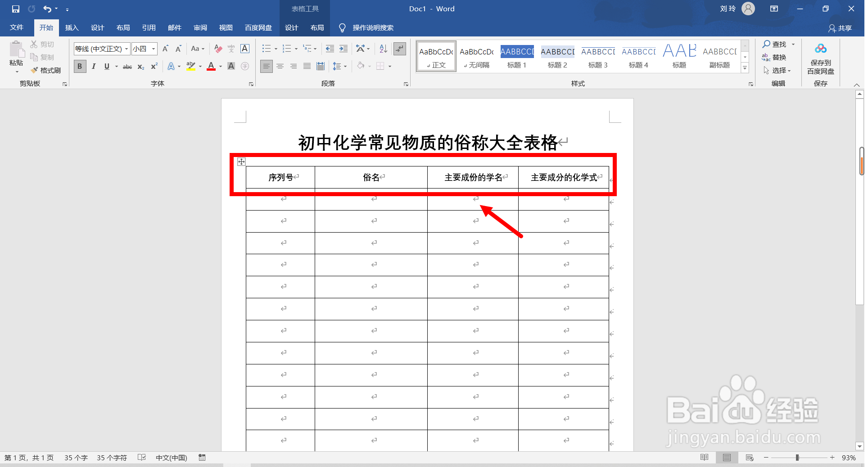Activate the 格式刷 (Format Painter) tool

(x=45, y=70)
